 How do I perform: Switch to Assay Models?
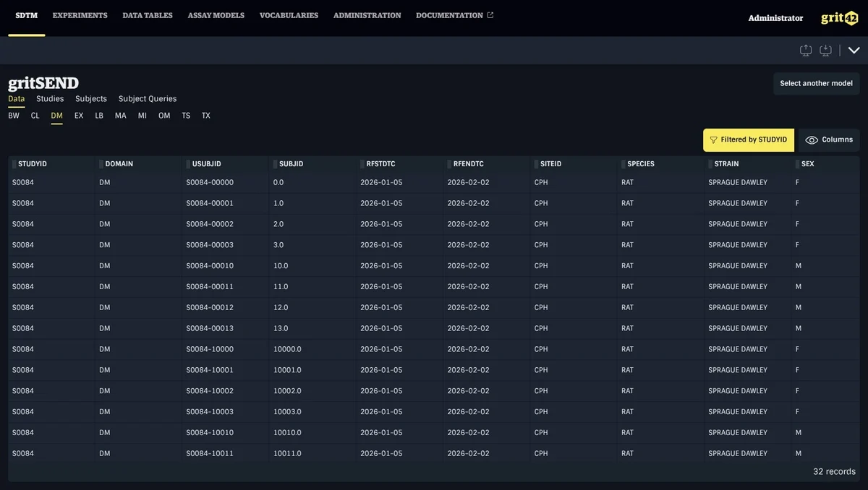click(x=216, y=15)
